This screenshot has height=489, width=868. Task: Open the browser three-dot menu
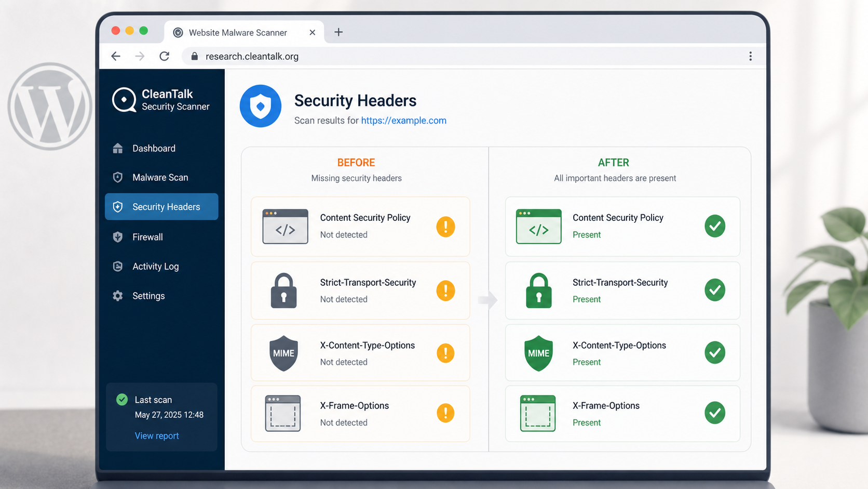pyautogui.click(x=750, y=56)
